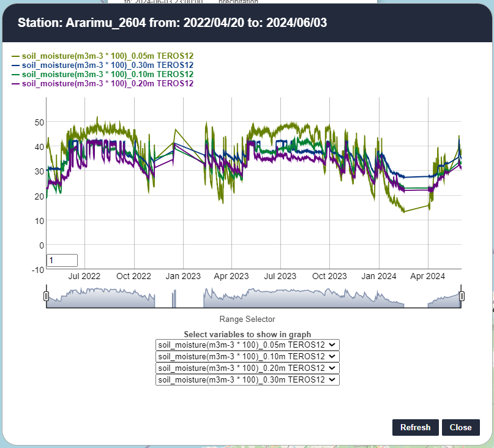494x448 pixels.
Task: Click the right range selector handle
Action: [x=462, y=296]
